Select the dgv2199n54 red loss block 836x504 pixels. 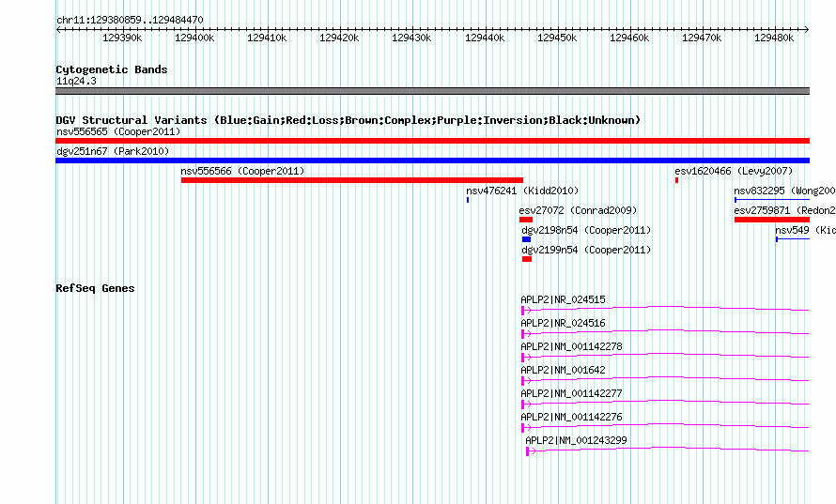click(x=527, y=259)
